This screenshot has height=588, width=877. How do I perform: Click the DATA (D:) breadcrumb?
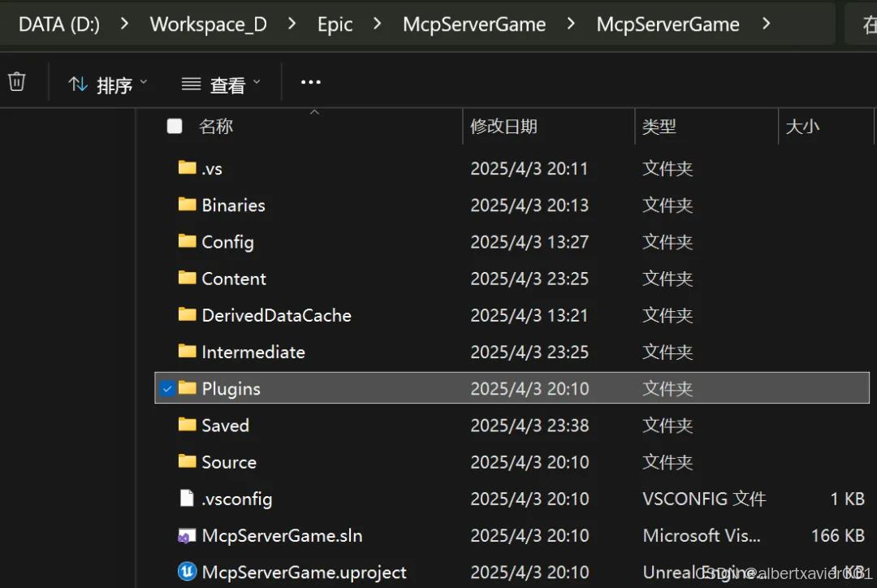59,24
